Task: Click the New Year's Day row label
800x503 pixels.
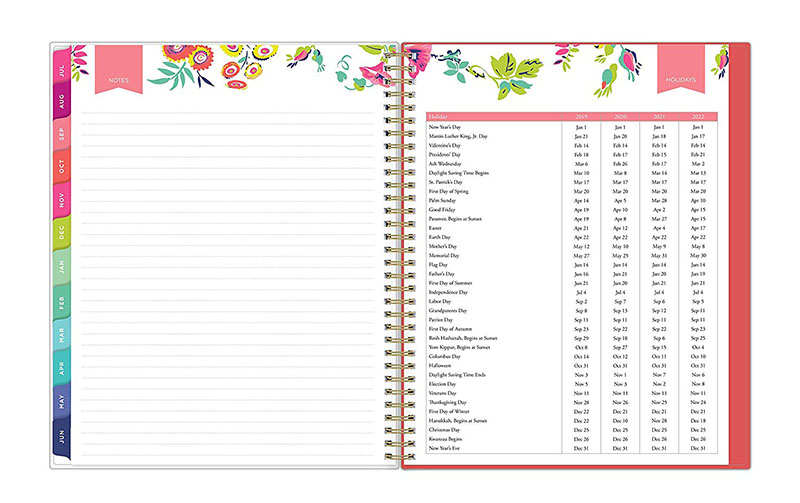Action: [x=447, y=127]
